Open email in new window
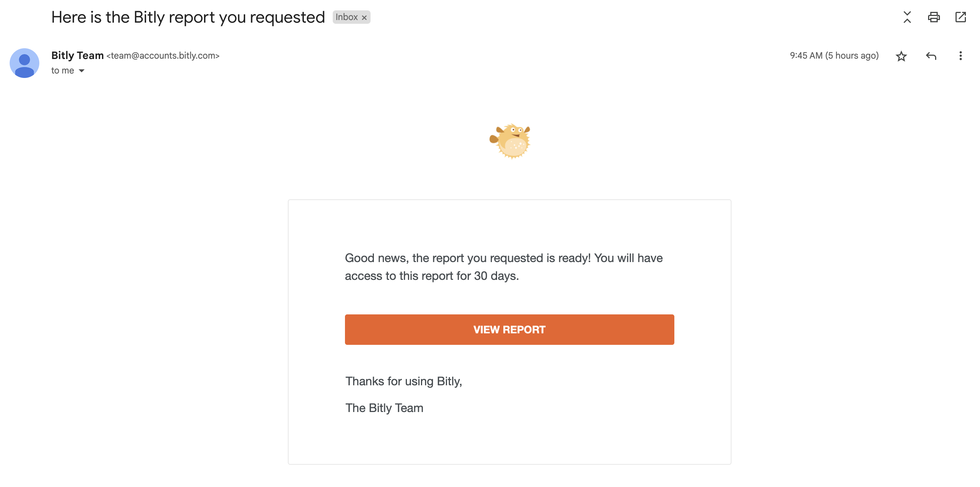The width and height of the screenshot is (980, 487). pos(961,17)
